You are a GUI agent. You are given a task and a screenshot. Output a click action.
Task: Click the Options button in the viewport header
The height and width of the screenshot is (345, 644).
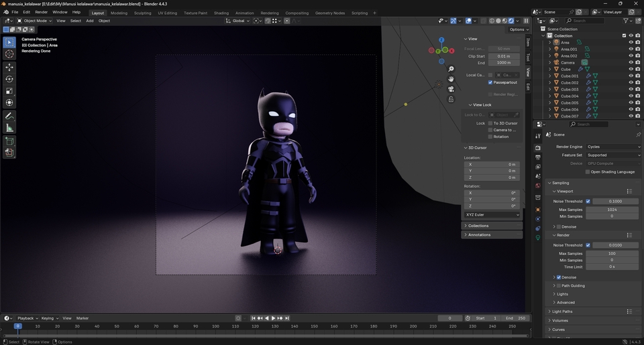(x=519, y=29)
